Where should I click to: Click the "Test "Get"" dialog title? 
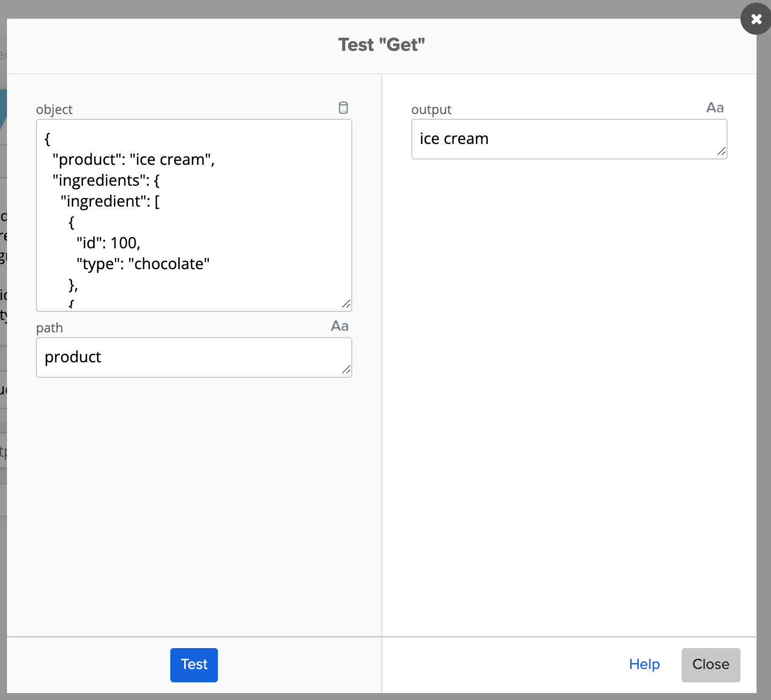381,44
